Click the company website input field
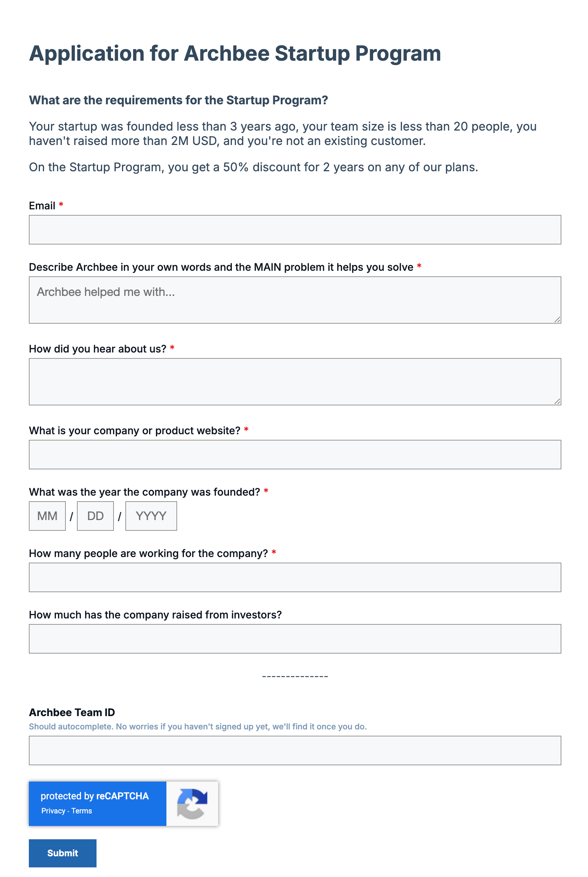588x877 pixels. [x=295, y=454]
